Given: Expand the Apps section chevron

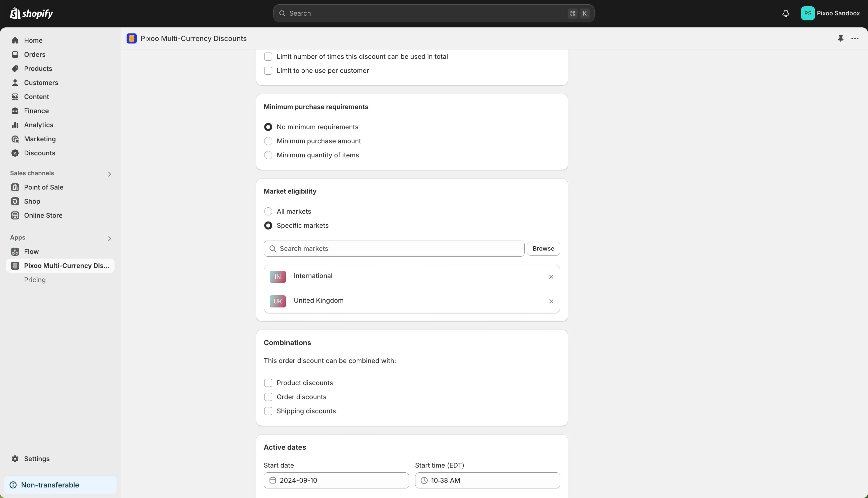Looking at the screenshot, I should coord(109,238).
